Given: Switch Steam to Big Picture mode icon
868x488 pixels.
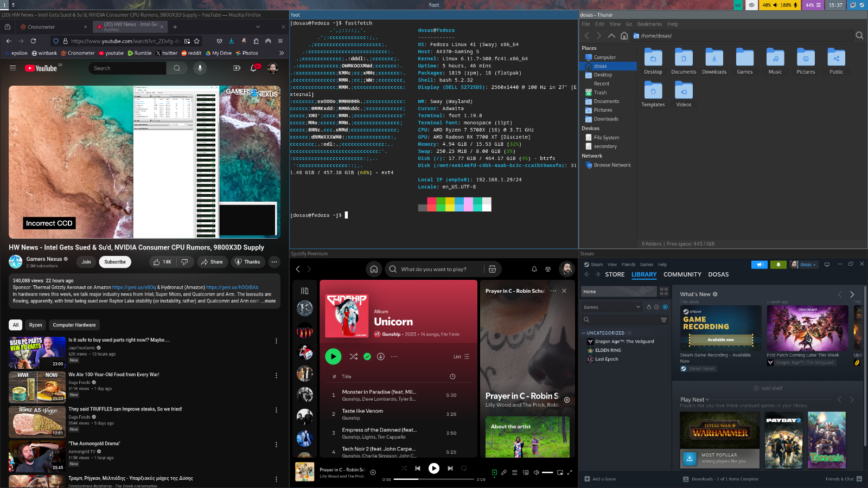Looking at the screenshot, I should click(827, 265).
